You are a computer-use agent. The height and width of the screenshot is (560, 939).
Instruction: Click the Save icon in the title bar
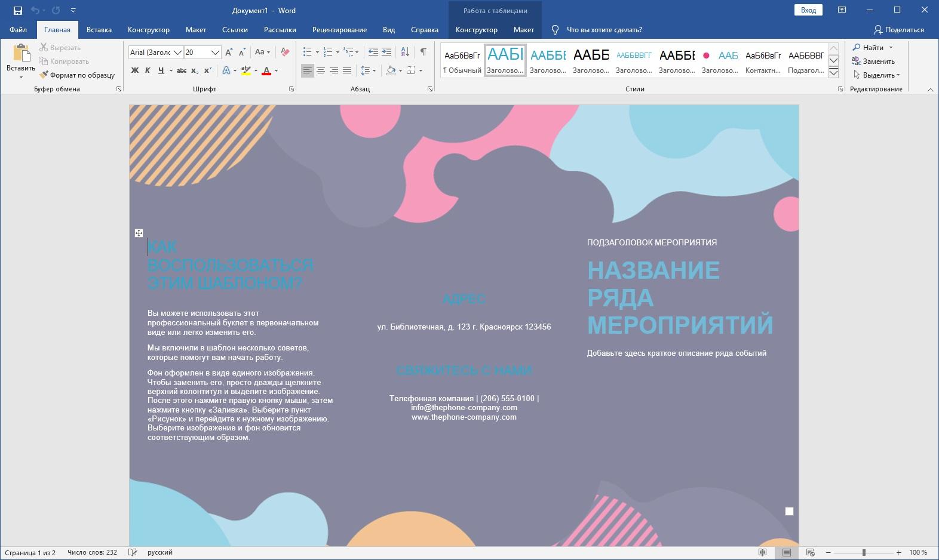coord(18,10)
